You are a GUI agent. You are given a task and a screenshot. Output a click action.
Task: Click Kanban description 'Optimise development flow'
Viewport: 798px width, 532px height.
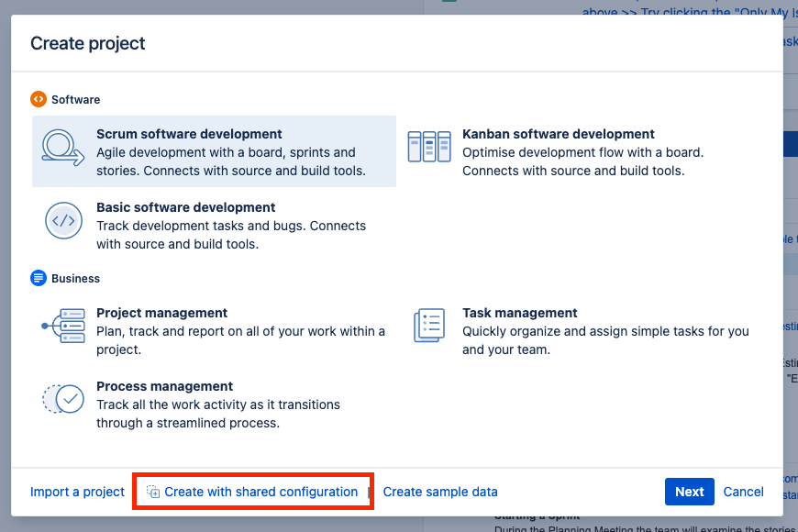tap(582, 161)
